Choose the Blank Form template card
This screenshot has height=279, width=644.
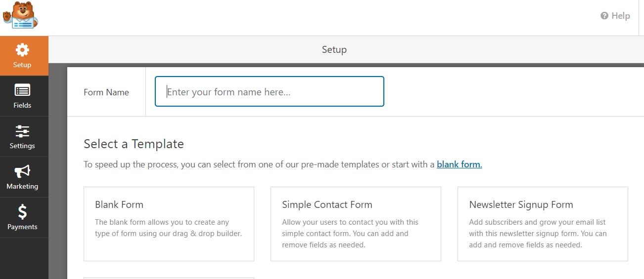click(169, 224)
